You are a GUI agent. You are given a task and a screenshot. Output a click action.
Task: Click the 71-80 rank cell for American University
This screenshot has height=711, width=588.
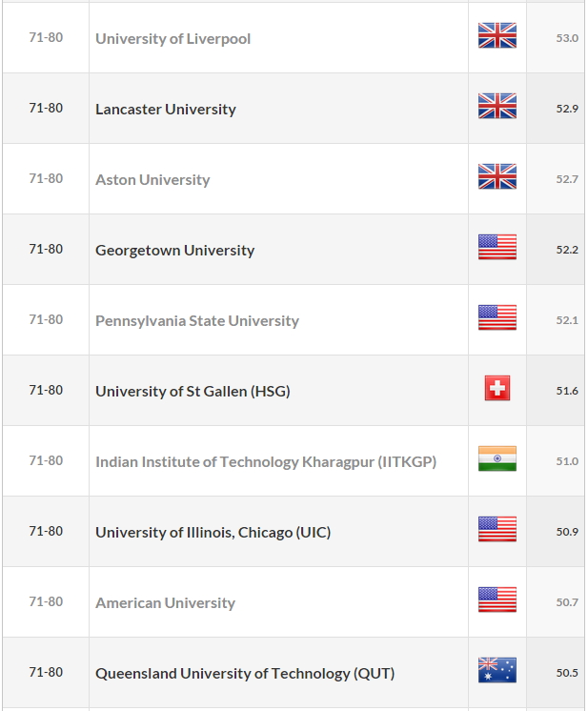point(46,601)
